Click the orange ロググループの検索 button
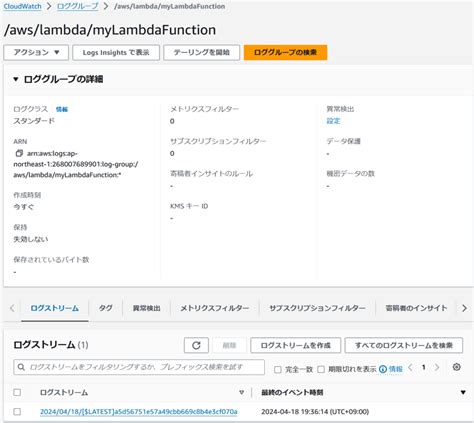The image size is (474, 423). tap(285, 52)
